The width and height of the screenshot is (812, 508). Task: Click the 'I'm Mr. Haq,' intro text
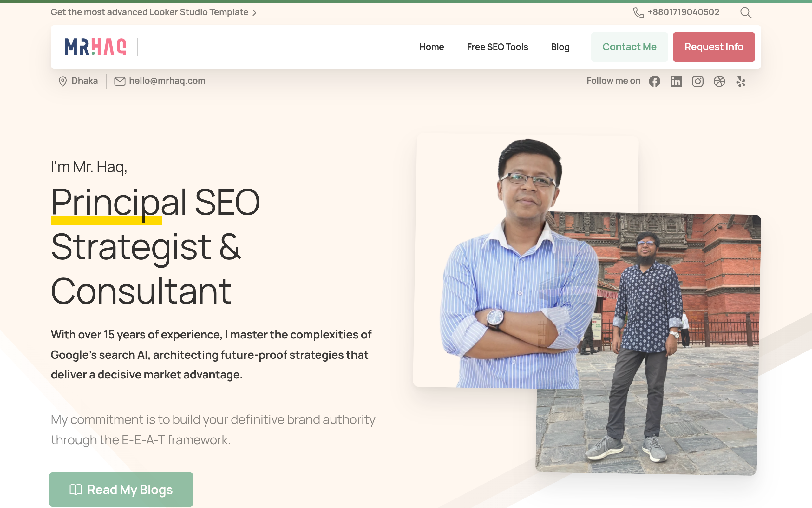pyautogui.click(x=89, y=167)
